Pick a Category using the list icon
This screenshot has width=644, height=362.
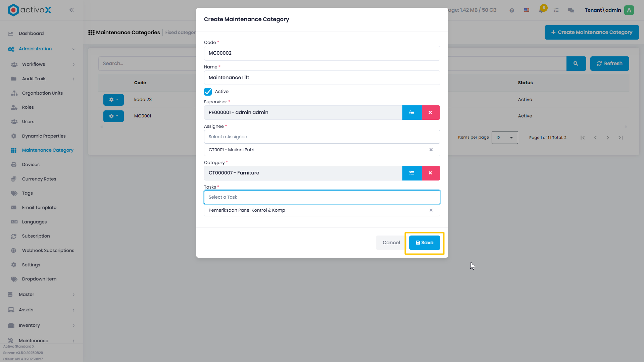412,173
